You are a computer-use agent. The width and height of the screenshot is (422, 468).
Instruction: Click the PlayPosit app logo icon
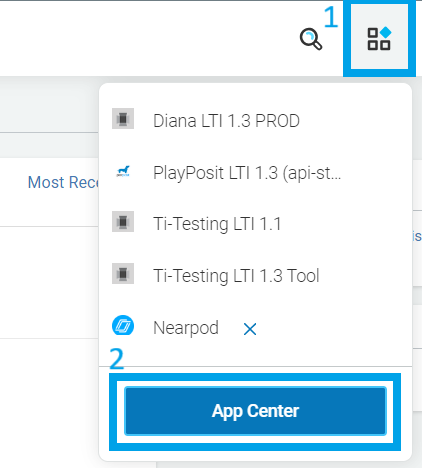point(123,171)
